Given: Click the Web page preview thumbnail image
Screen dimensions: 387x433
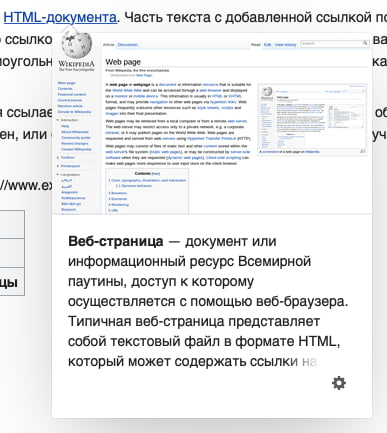Looking at the screenshot, I should (212, 123).
